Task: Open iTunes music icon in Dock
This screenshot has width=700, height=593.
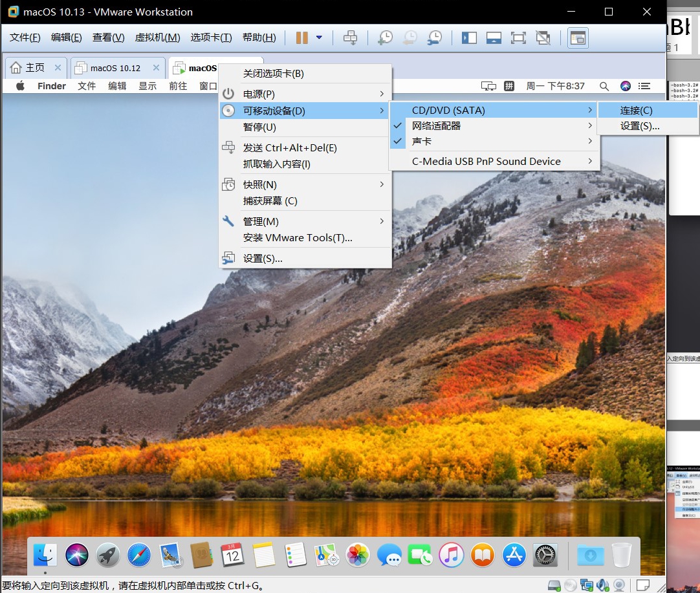Action: (452, 555)
